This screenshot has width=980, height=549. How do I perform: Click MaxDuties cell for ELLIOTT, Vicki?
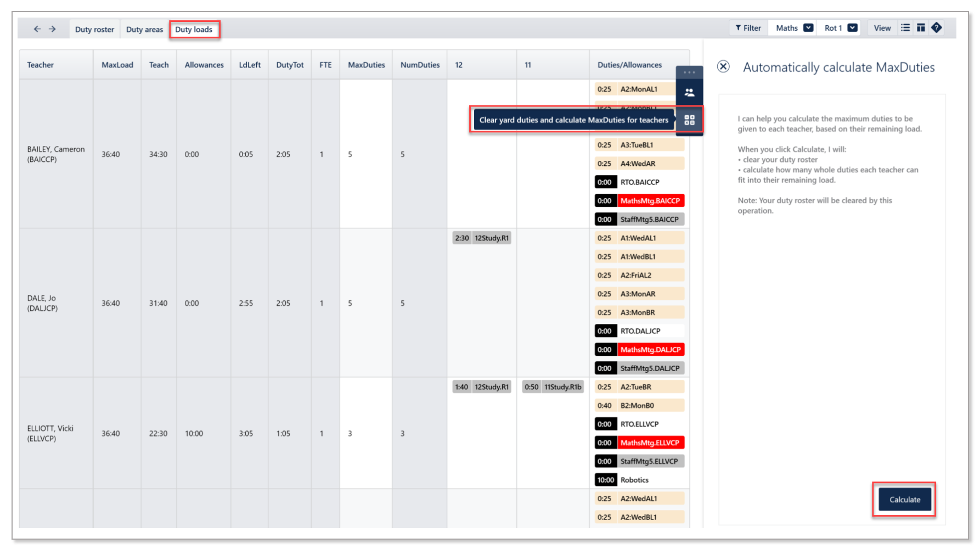[x=366, y=433]
